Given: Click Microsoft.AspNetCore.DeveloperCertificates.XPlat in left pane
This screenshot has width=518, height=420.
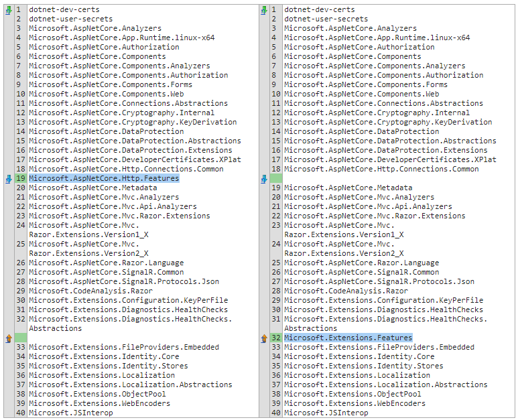Looking at the screenshot, I should pyautogui.click(x=135, y=159).
